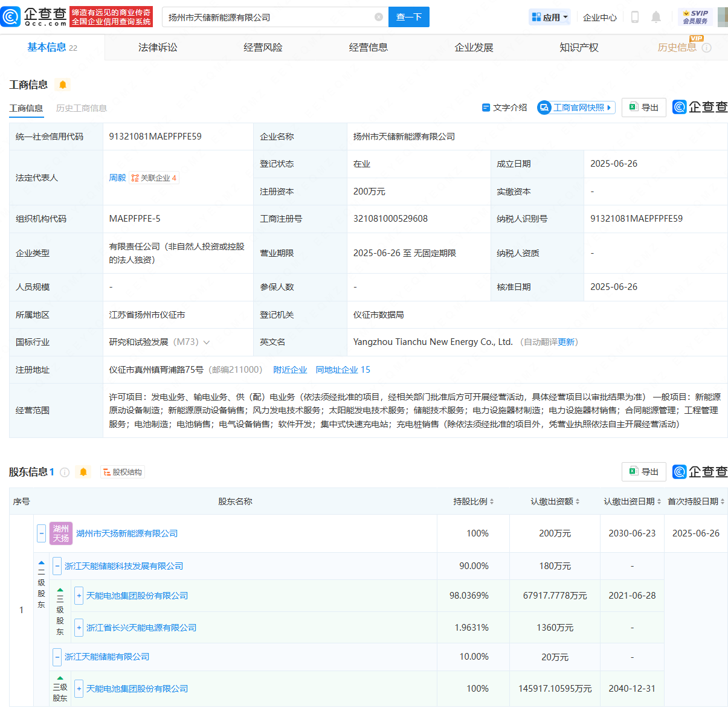Open 湖州市天扬新能源有限公司 link
Viewport: 728px width, 708px height.
pos(127,533)
